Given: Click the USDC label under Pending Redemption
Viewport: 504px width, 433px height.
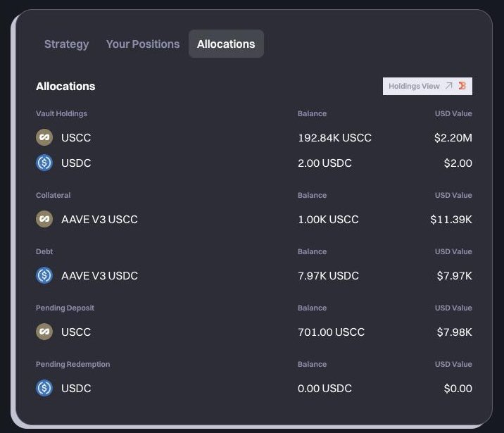Looking at the screenshot, I should tap(76, 389).
